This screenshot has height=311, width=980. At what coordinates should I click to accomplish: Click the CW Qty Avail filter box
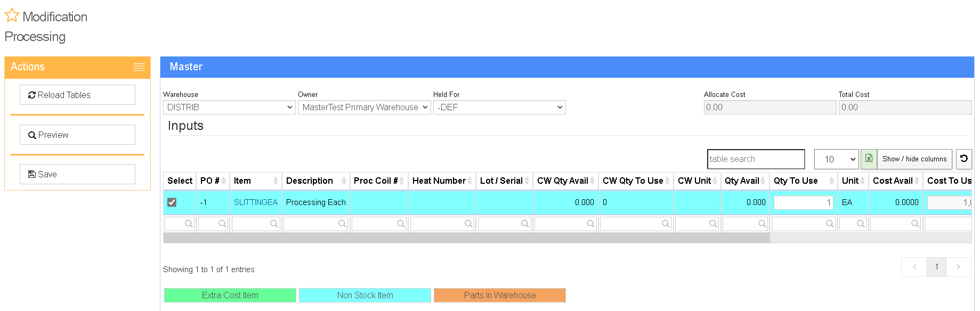coord(565,224)
